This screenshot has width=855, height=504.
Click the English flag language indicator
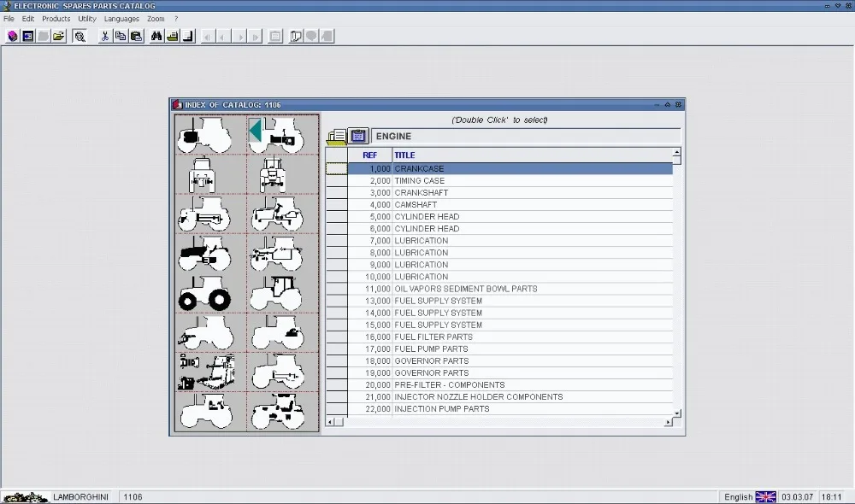(765, 497)
